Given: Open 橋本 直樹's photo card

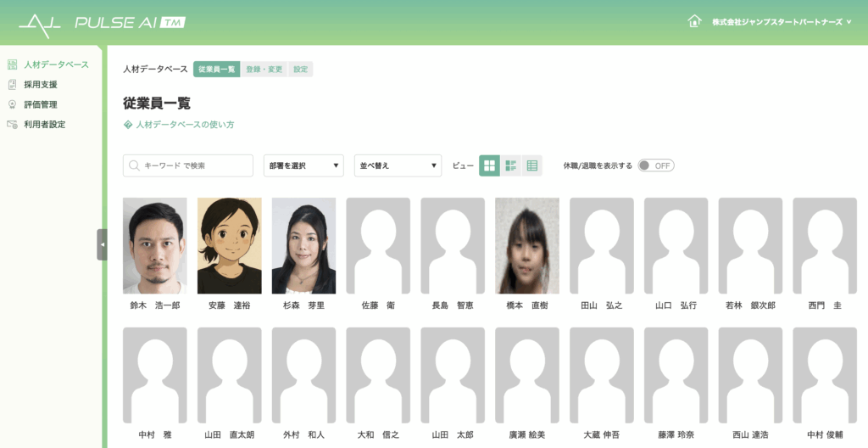Looking at the screenshot, I should tap(527, 245).
